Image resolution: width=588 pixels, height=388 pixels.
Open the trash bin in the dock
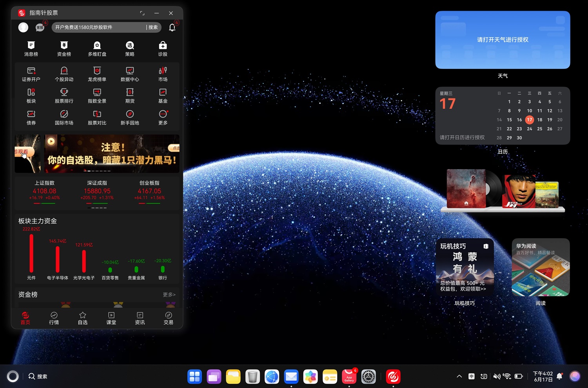[252, 377]
